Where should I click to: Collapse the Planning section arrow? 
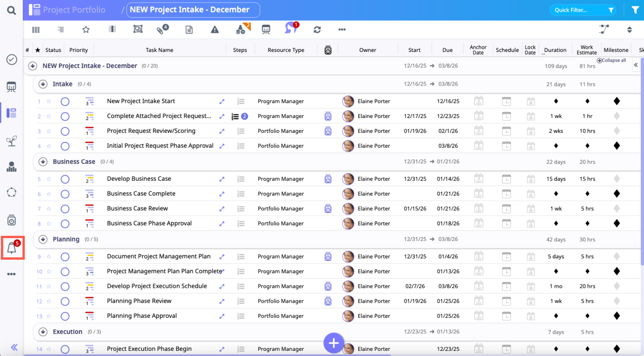pos(43,239)
